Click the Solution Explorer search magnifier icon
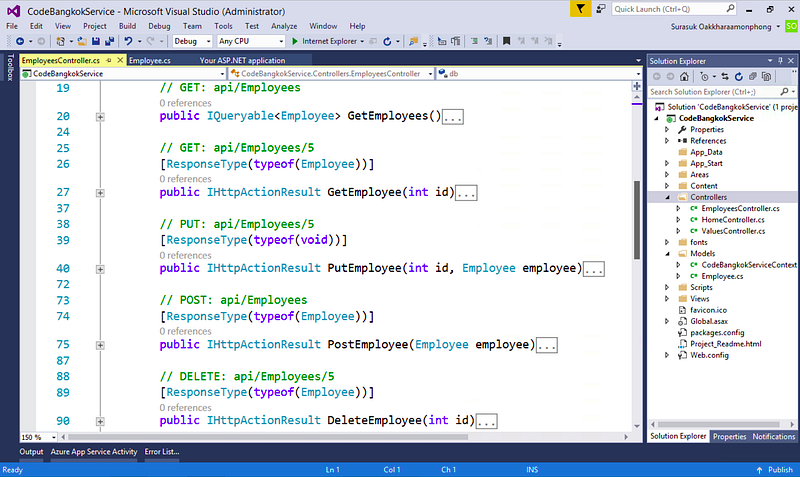800x477 pixels. click(785, 91)
